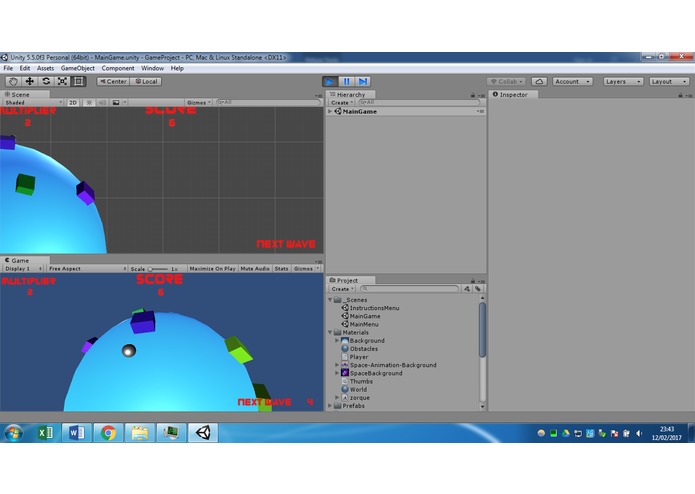
Task: Select the Rotate tool
Action: 46,82
